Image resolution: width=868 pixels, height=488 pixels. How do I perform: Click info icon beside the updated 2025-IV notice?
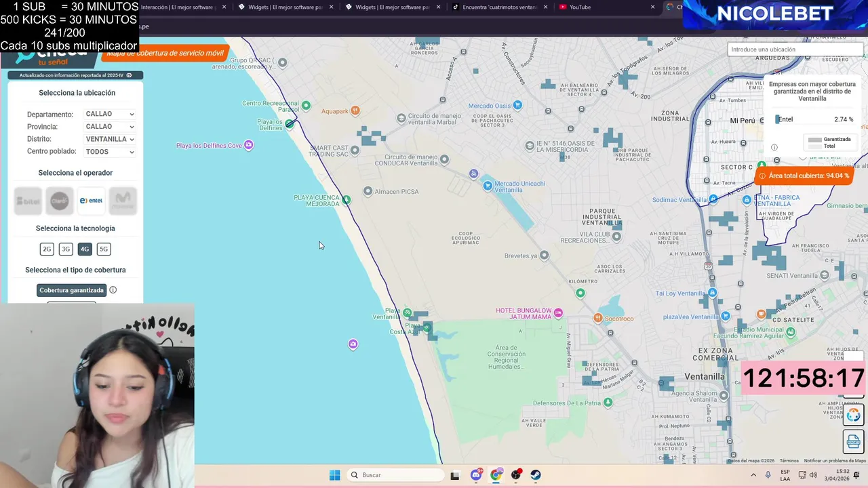click(x=129, y=75)
